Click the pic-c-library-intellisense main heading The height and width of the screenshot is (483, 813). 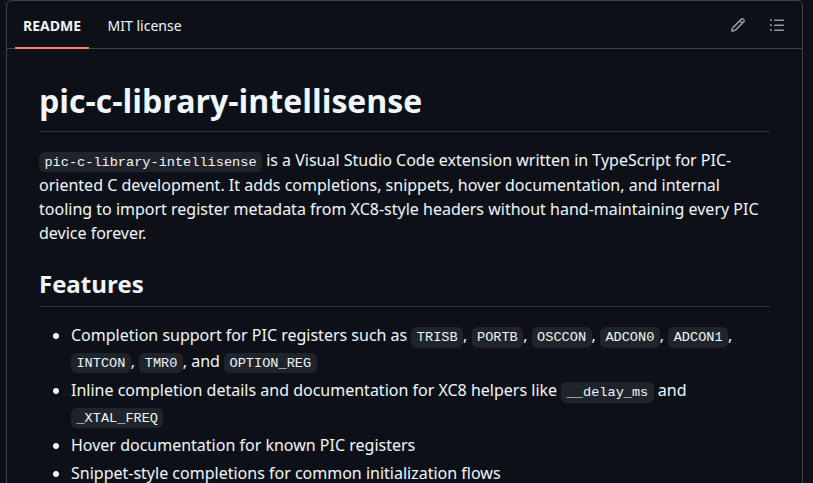[x=231, y=101]
